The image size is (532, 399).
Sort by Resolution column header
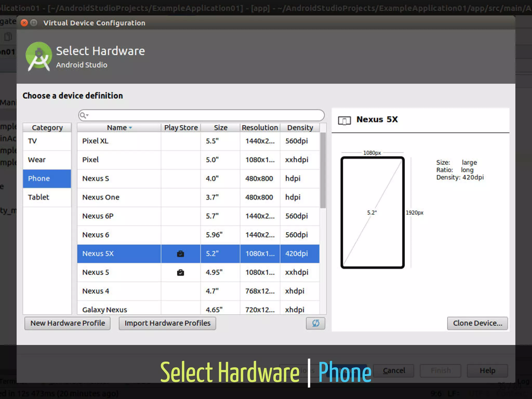pyautogui.click(x=260, y=128)
